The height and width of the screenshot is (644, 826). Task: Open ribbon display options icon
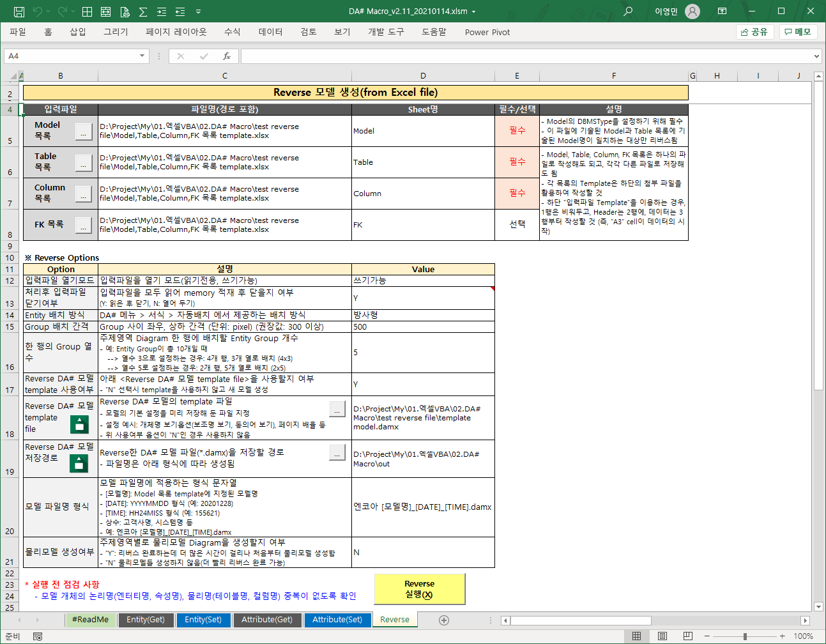[722, 11]
